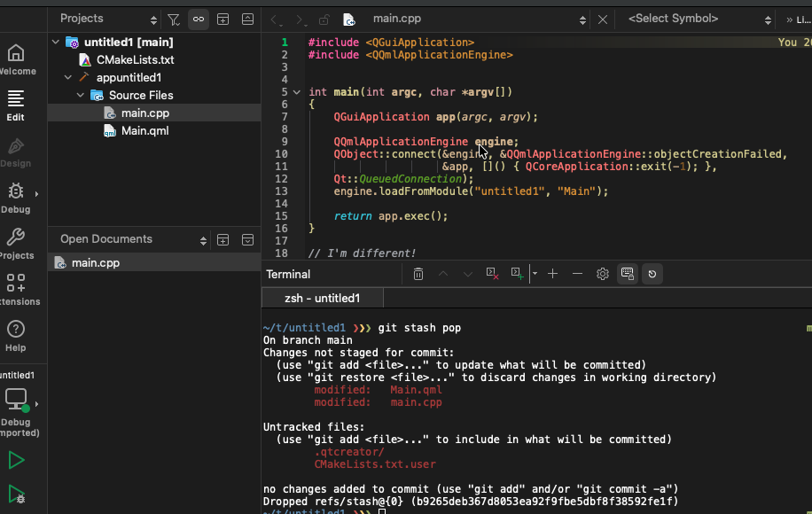Open the Welcome mode in sidebar

[16, 59]
